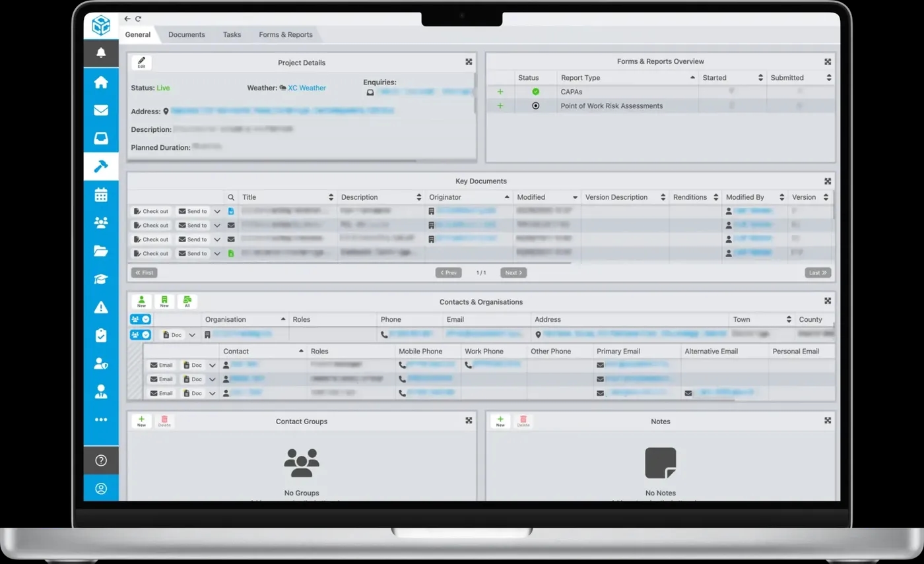Switch to the Tasks tab
Image resolution: width=924 pixels, height=564 pixels.
point(232,34)
